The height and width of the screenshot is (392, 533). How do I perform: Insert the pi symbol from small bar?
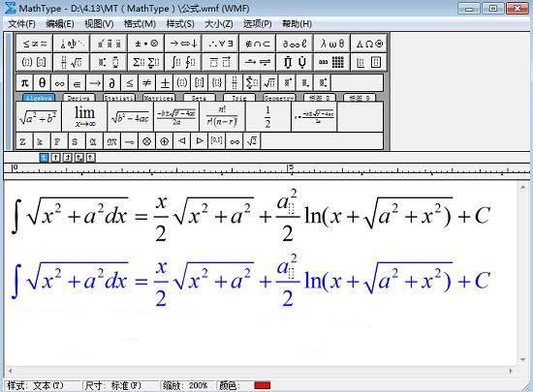click(x=24, y=83)
